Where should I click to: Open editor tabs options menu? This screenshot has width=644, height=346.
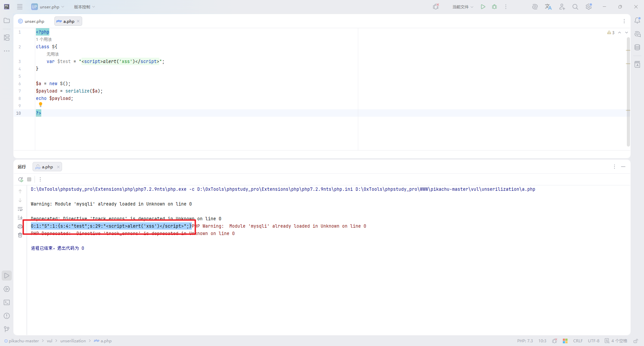[x=624, y=21]
